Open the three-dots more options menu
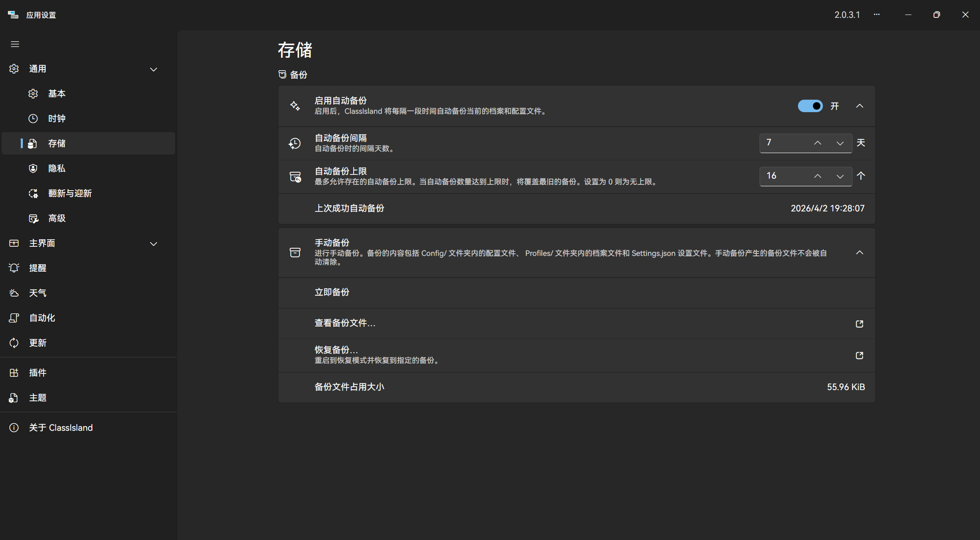Image resolution: width=980 pixels, height=540 pixels. [877, 15]
